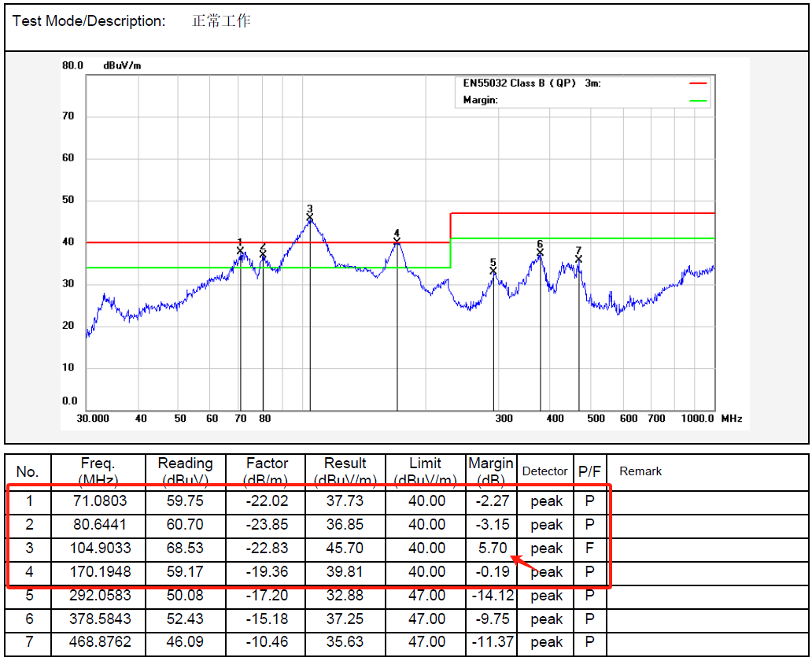The width and height of the screenshot is (812, 661).
Task: Select the -0.19 margin cell in row 4
Action: (491, 572)
